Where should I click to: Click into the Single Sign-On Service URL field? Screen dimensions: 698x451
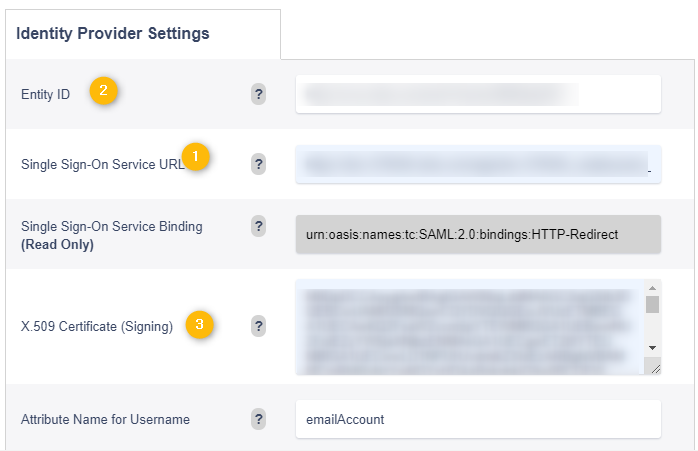point(478,164)
